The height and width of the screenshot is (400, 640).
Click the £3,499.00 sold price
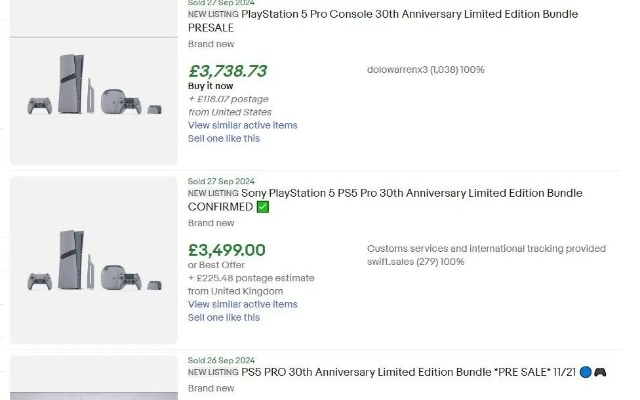pos(227,250)
